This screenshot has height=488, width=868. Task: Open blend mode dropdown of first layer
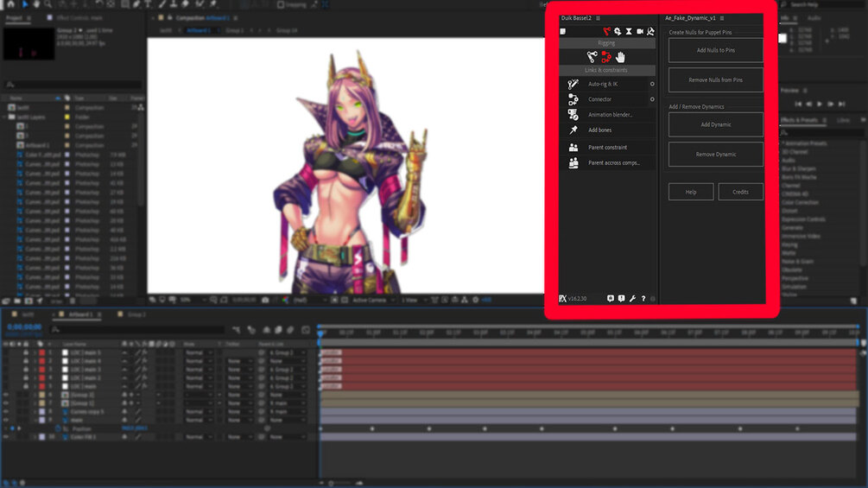pyautogui.click(x=198, y=353)
